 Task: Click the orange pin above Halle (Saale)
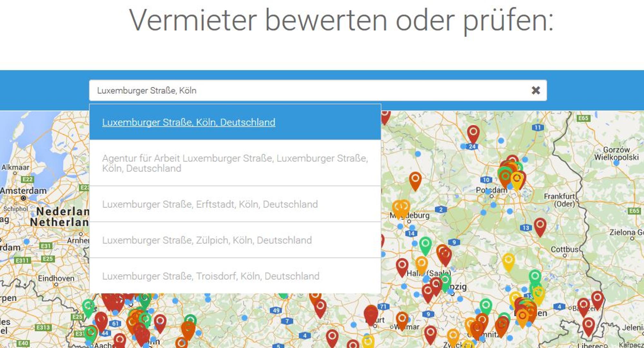[421, 265]
